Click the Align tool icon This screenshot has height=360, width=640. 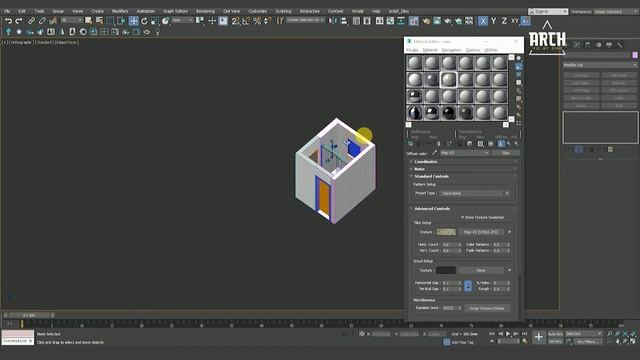coord(344,21)
